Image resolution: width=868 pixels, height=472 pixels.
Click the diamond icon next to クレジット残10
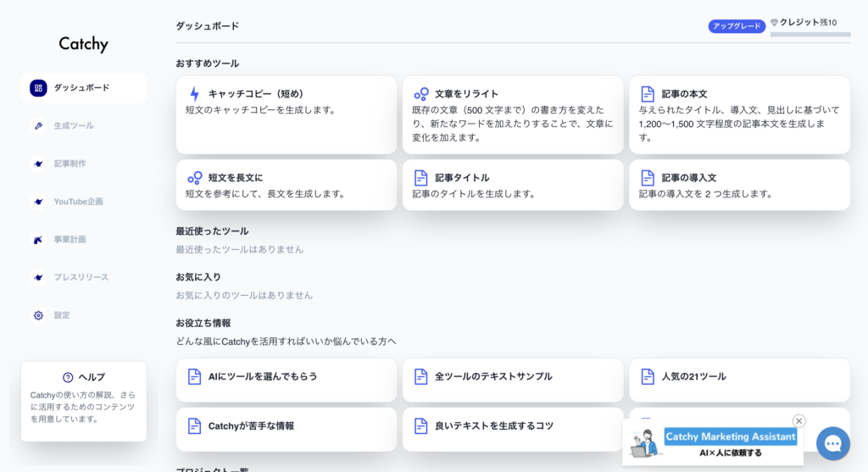[x=775, y=23]
